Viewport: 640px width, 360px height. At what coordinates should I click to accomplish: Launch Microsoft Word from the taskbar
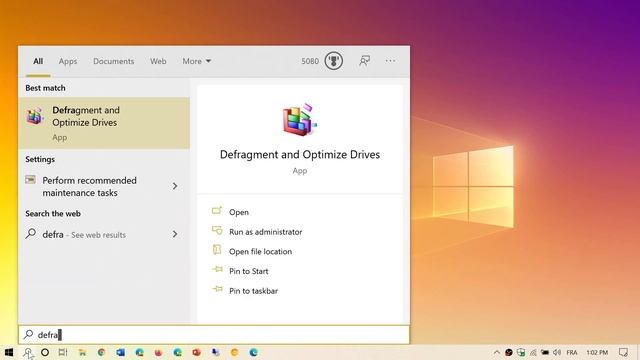(120, 352)
